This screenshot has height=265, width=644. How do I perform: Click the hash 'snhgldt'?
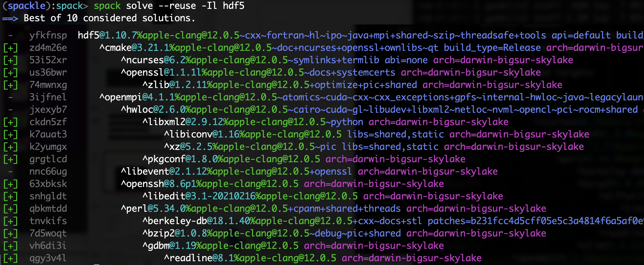[x=48, y=196]
